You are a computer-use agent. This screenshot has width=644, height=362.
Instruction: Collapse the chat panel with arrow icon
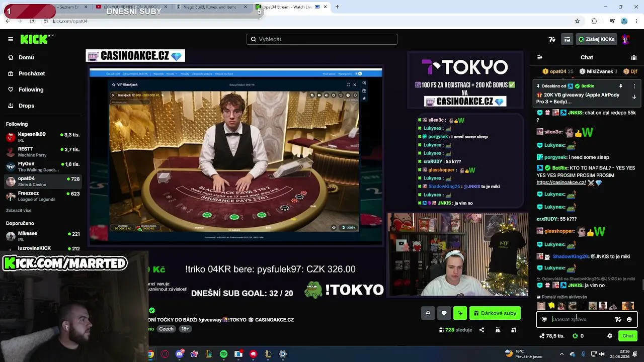pyautogui.click(x=539, y=57)
